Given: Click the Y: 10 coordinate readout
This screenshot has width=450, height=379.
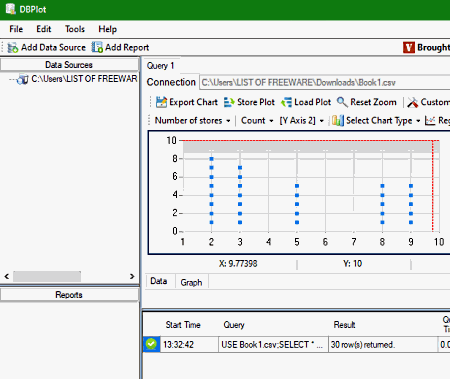Looking at the screenshot, I should point(353,264).
